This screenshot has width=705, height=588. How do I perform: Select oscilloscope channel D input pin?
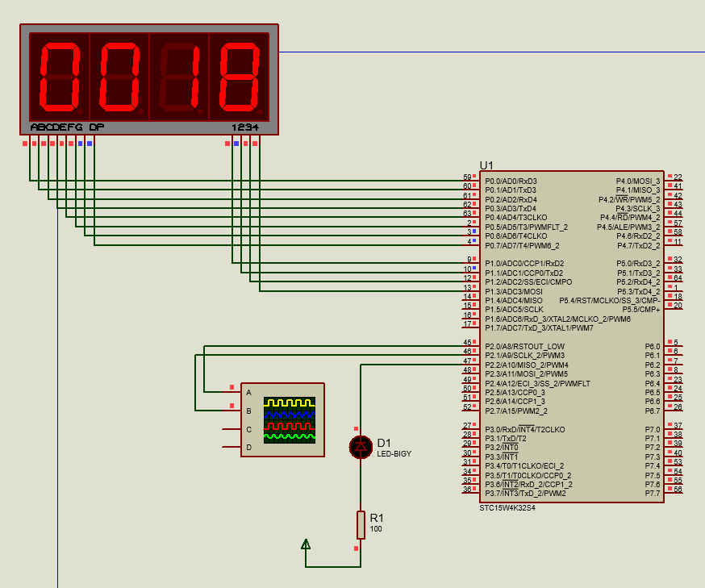pos(233,447)
